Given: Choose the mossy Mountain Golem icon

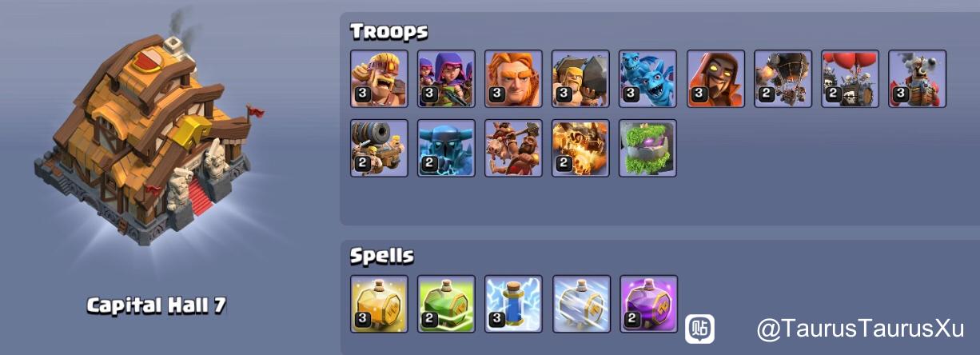Looking at the screenshot, I should click(x=648, y=148).
